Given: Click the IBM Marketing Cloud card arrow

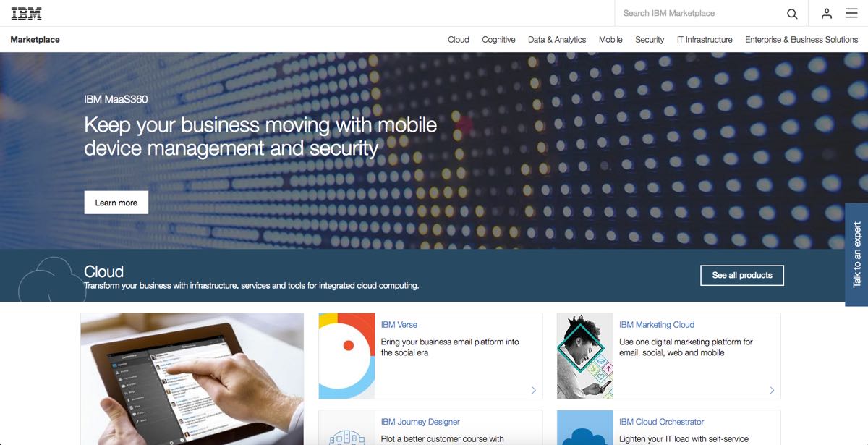Looking at the screenshot, I should [772, 390].
